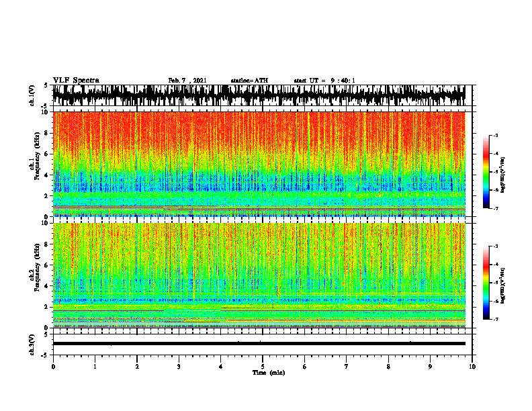Click the '2' kHz tick on ch.2 frequency axis
This screenshot has height=411, width=532.
point(46,307)
